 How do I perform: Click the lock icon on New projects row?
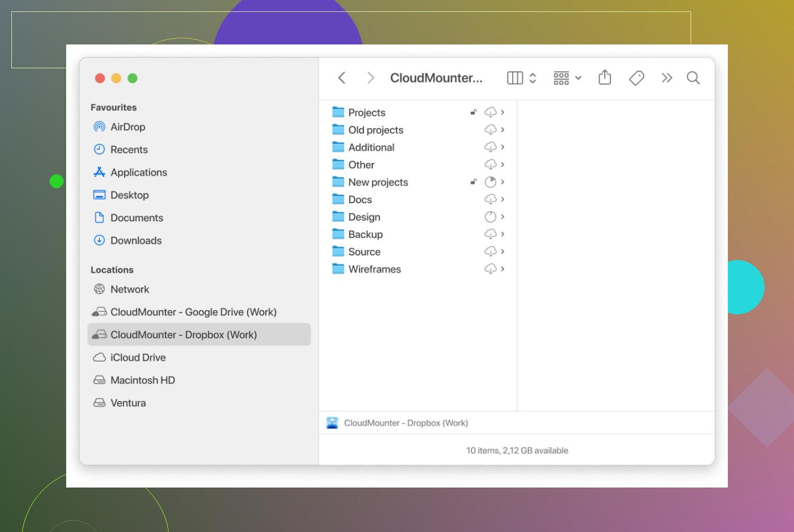tap(474, 181)
